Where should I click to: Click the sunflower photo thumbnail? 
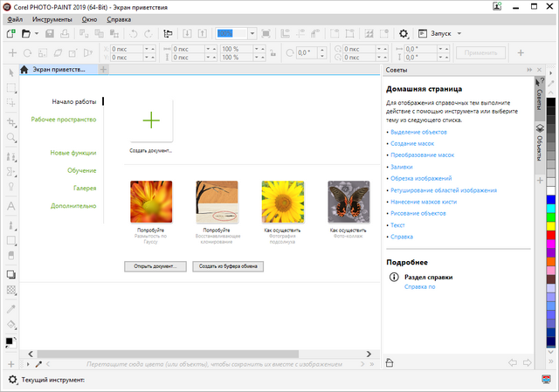[283, 202]
